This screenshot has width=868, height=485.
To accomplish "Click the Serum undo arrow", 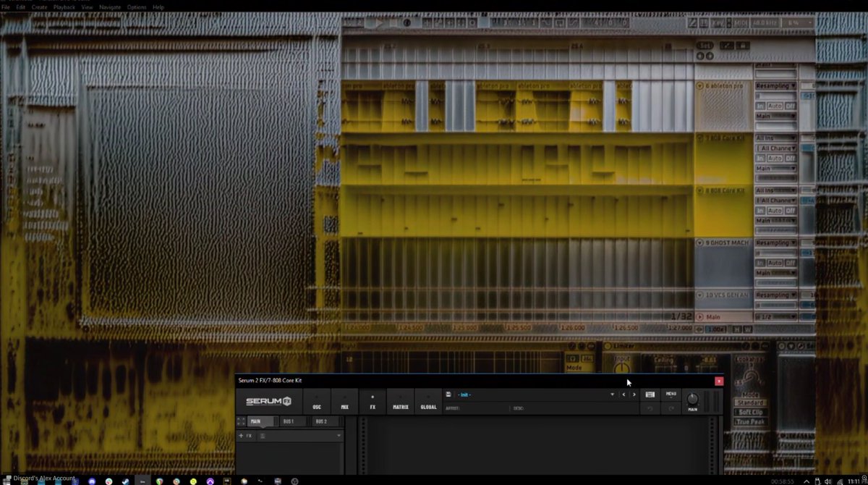I will (650, 408).
